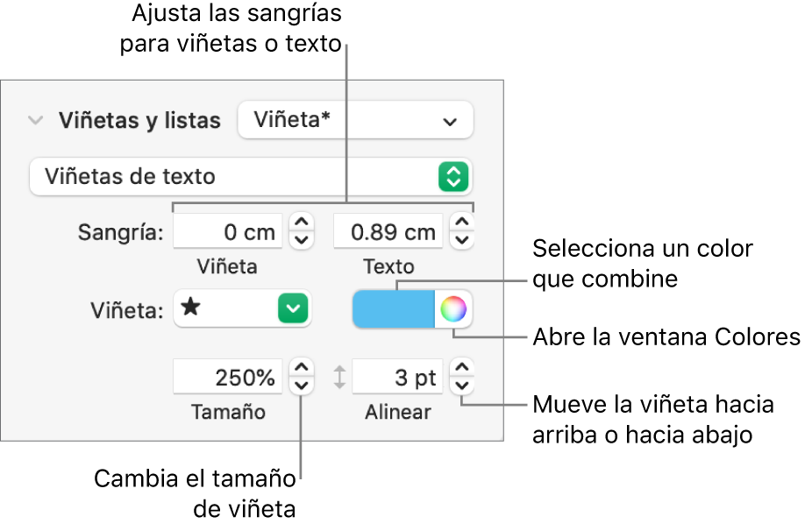The image size is (812, 531).
Task: Click the down arrow of the Viñeta indent stepper
Action: (x=301, y=238)
